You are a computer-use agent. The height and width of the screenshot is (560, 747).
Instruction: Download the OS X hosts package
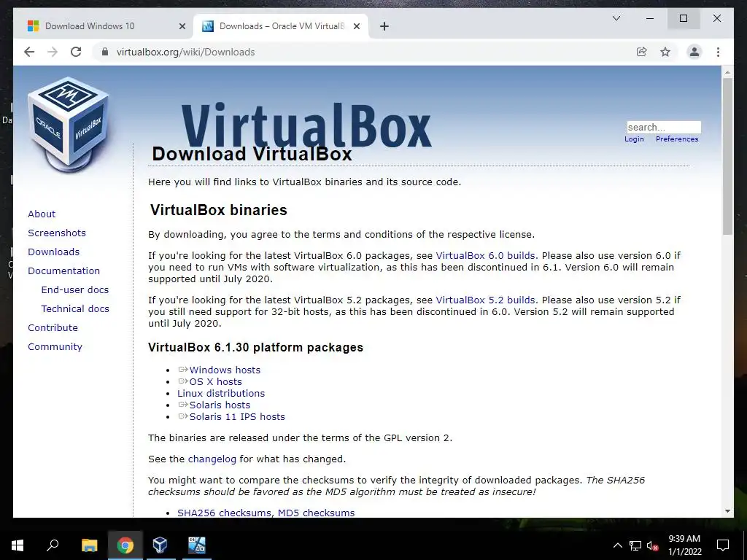click(x=215, y=382)
